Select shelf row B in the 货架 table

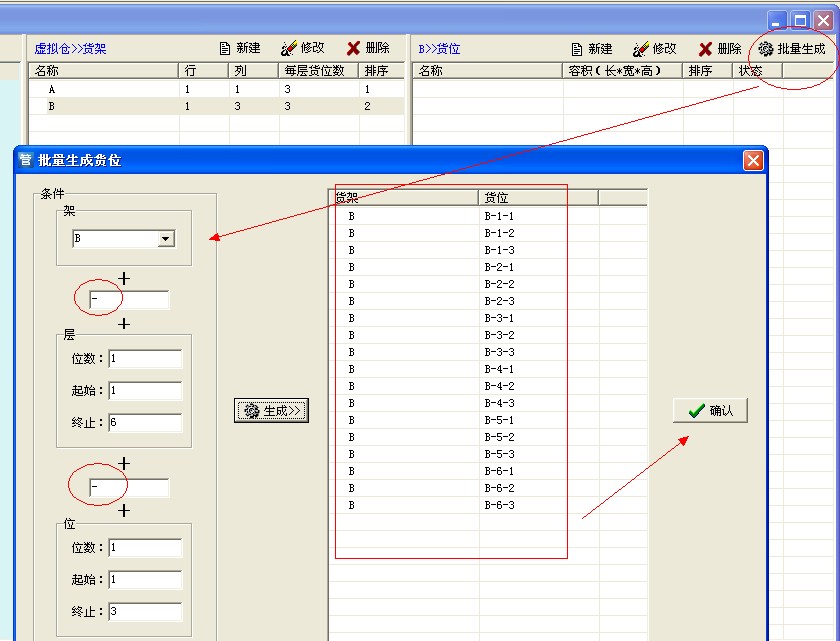click(216, 106)
